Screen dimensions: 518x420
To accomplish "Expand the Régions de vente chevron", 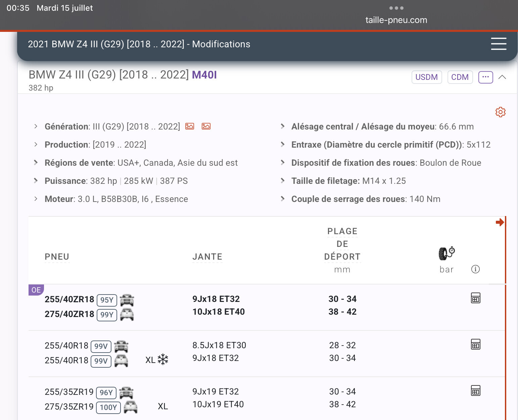I will pos(36,163).
